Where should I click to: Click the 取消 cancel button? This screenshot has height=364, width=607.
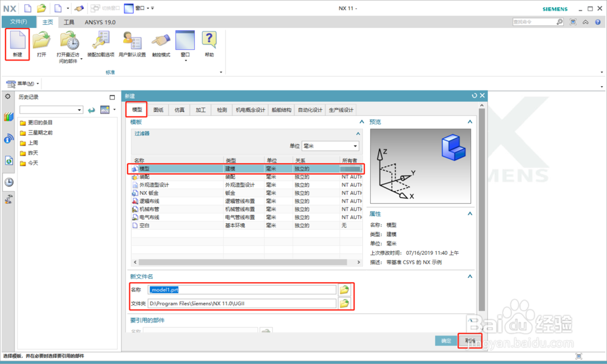pyautogui.click(x=470, y=341)
